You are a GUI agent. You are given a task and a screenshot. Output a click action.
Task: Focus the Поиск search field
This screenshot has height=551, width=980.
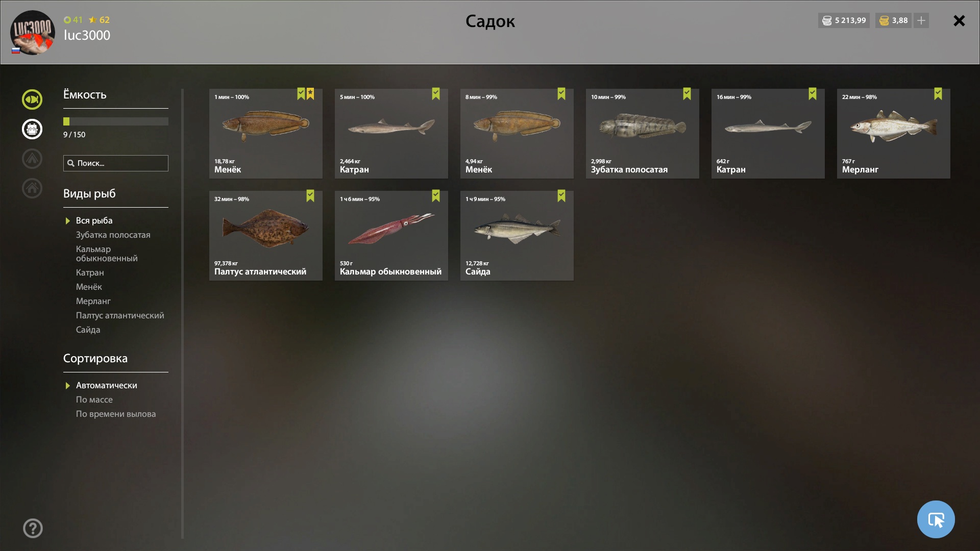pyautogui.click(x=116, y=163)
